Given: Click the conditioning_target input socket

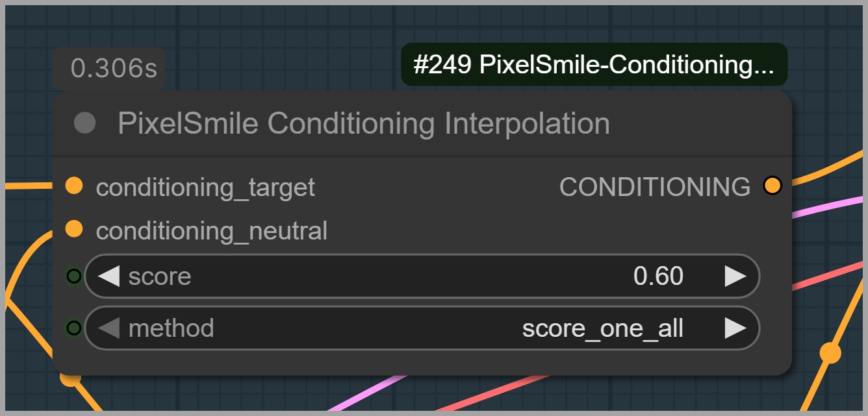Looking at the screenshot, I should tap(74, 186).
